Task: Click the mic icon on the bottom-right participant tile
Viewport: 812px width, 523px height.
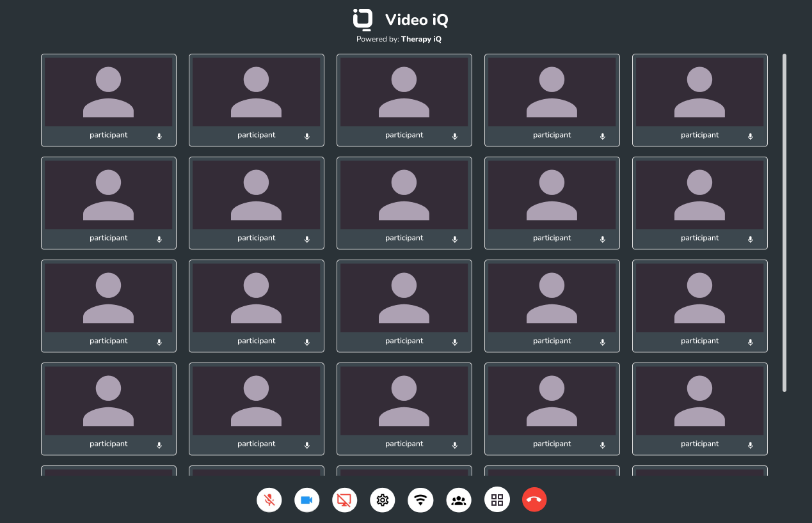Action: click(750, 445)
